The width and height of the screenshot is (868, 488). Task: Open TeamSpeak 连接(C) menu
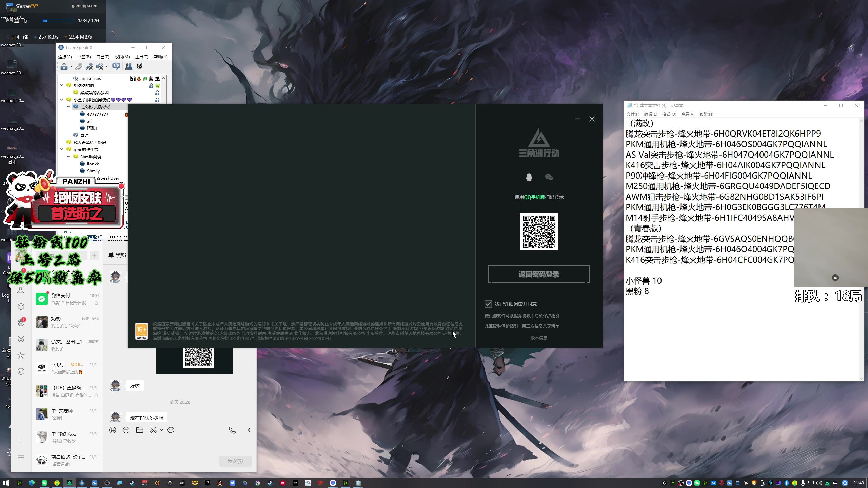pyautogui.click(x=65, y=57)
